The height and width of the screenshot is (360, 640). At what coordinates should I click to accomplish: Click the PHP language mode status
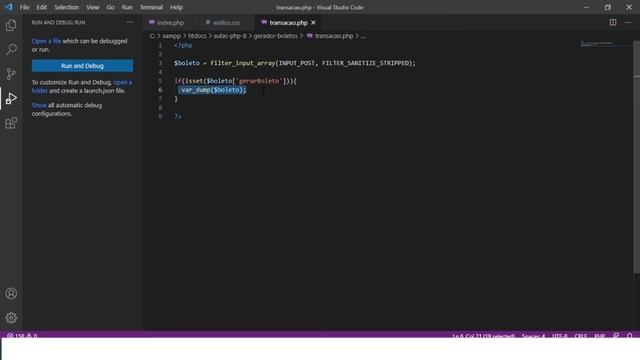pos(600,336)
